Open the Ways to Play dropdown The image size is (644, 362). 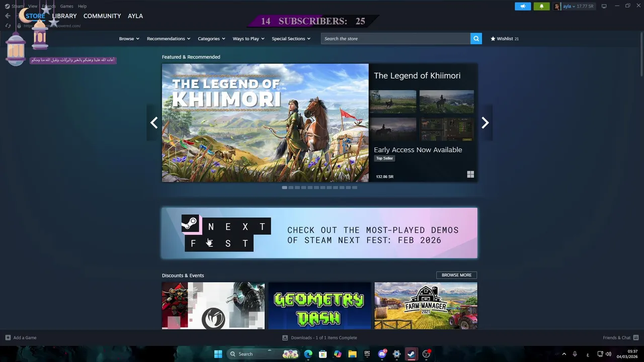pyautogui.click(x=249, y=39)
